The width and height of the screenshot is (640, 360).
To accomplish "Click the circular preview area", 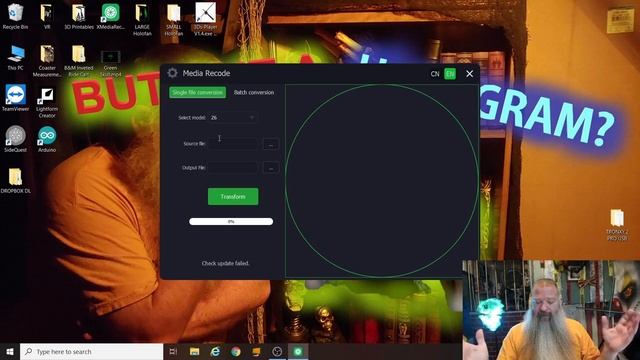I will [382, 181].
